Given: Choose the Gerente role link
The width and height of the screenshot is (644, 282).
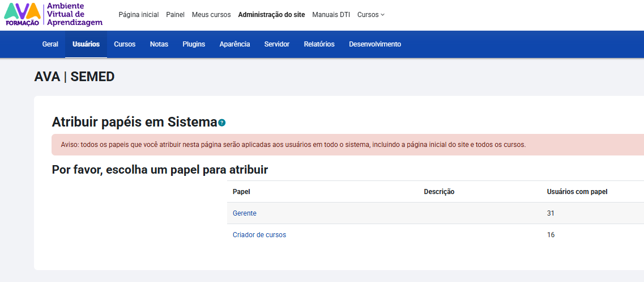Looking at the screenshot, I should 244,213.
